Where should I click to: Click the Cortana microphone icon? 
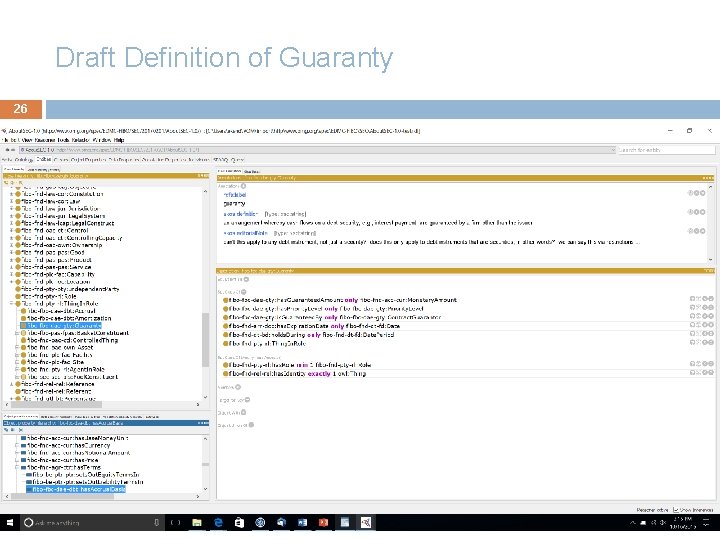point(156,523)
